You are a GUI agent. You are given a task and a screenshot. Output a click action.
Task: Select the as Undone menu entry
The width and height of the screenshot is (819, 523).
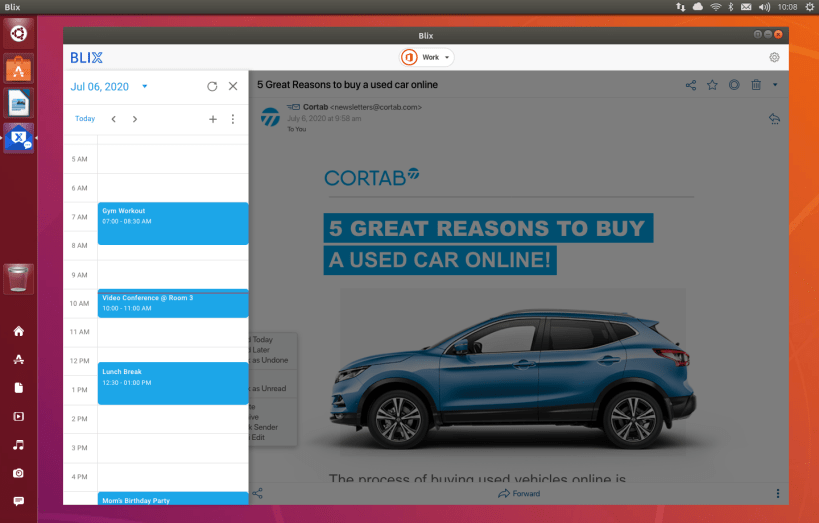(270, 360)
